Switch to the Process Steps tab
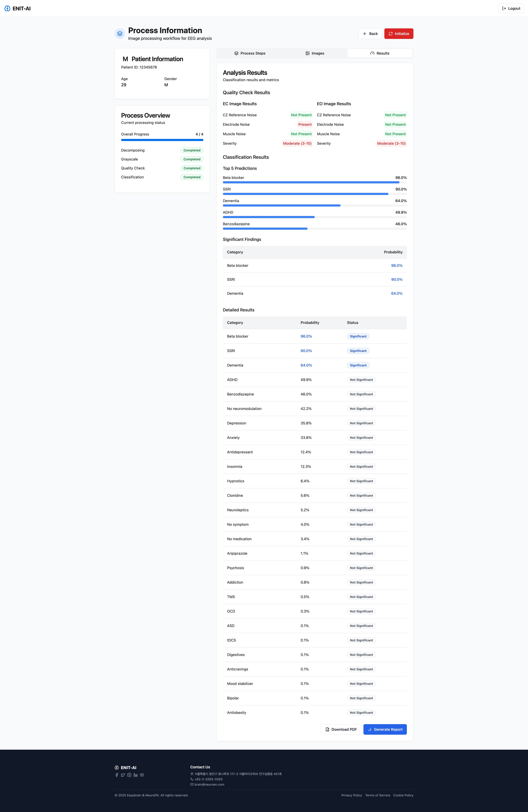528x812 pixels. click(250, 53)
